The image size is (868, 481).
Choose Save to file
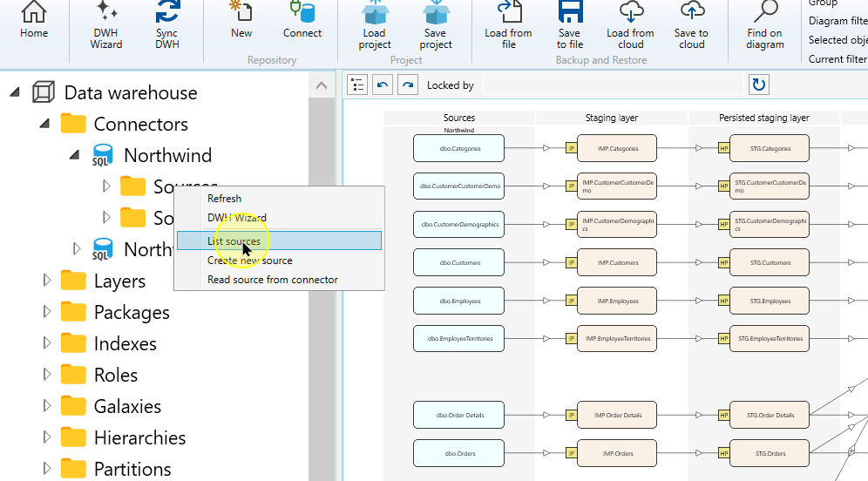coord(570,25)
